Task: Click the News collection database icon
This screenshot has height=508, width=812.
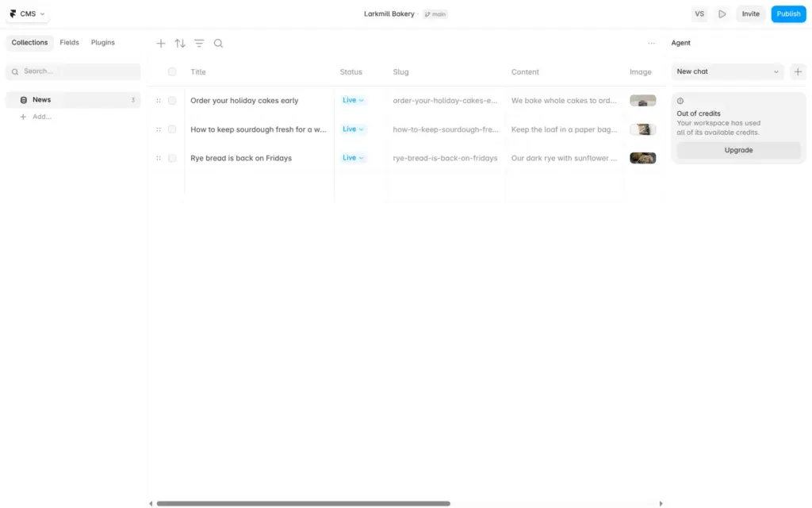Action: (23, 100)
